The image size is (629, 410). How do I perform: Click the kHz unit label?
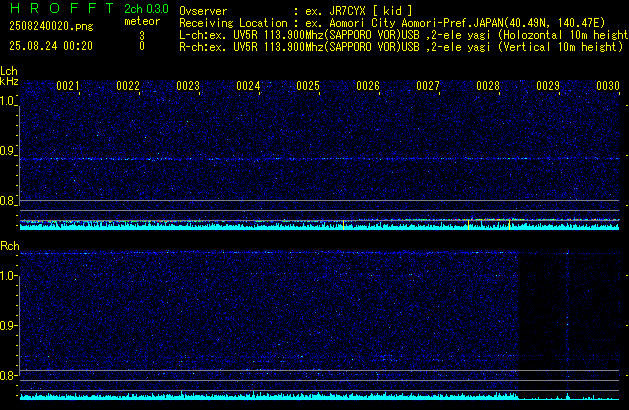click(x=9, y=81)
